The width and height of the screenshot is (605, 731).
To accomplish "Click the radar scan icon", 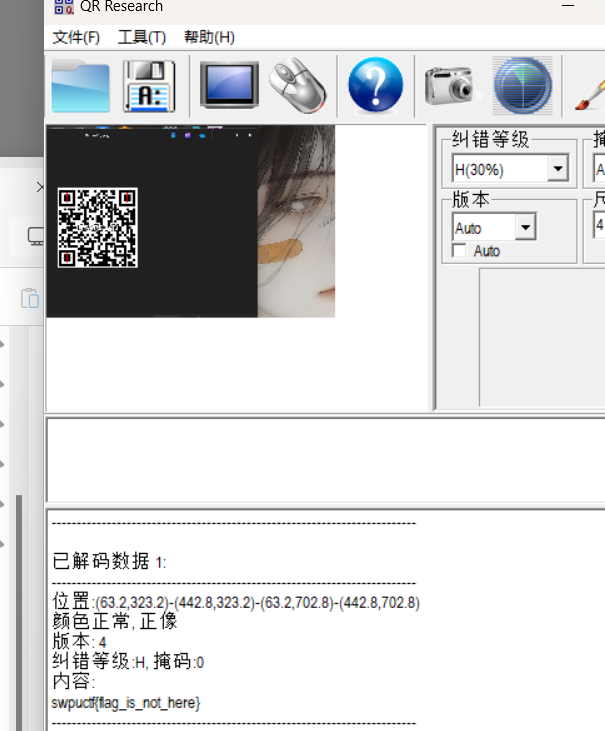I will point(523,86).
